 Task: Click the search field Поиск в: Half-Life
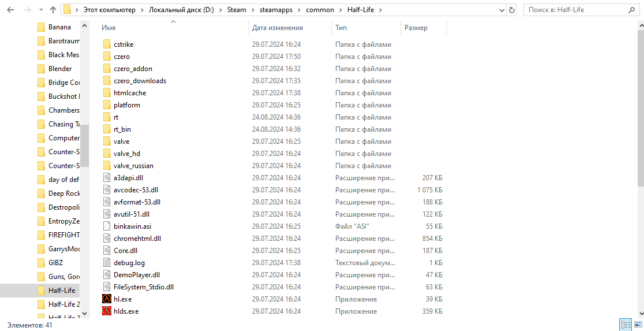point(581,10)
